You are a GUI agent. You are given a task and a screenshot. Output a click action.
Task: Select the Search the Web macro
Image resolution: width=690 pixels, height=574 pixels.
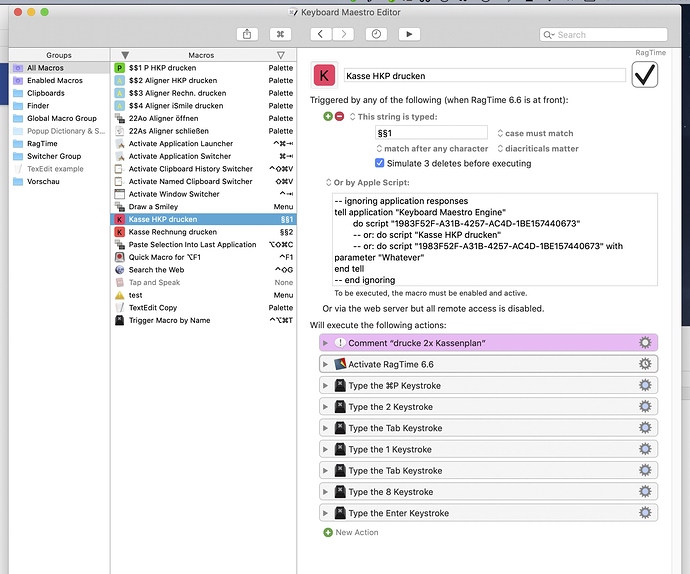coord(203,270)
